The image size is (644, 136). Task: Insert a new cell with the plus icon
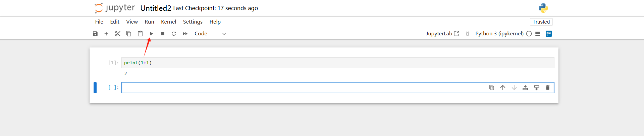106,34
